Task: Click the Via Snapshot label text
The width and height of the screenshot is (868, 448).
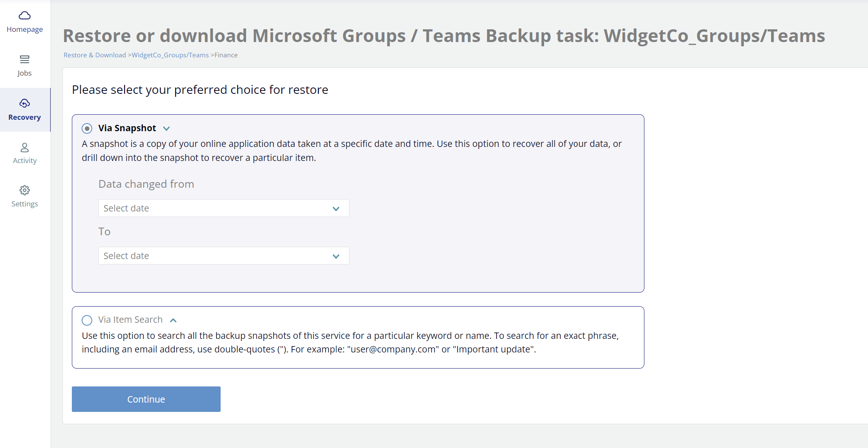Action: pos(127,128)
